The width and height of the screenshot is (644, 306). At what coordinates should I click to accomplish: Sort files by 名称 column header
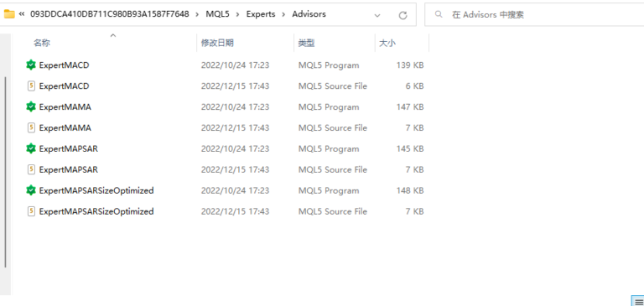pyautogui.click(x=42, y=43)
